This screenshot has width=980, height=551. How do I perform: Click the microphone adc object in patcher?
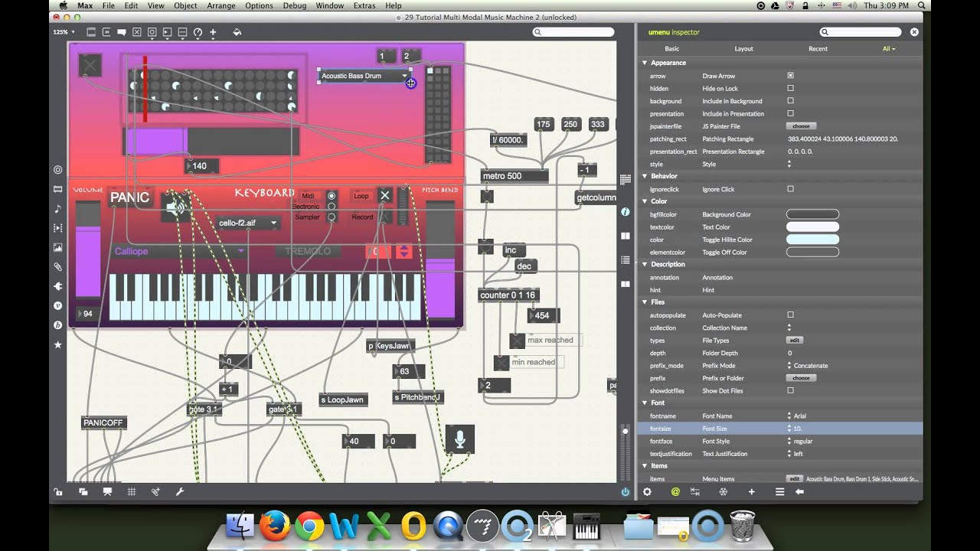click(x=459, y=439)
